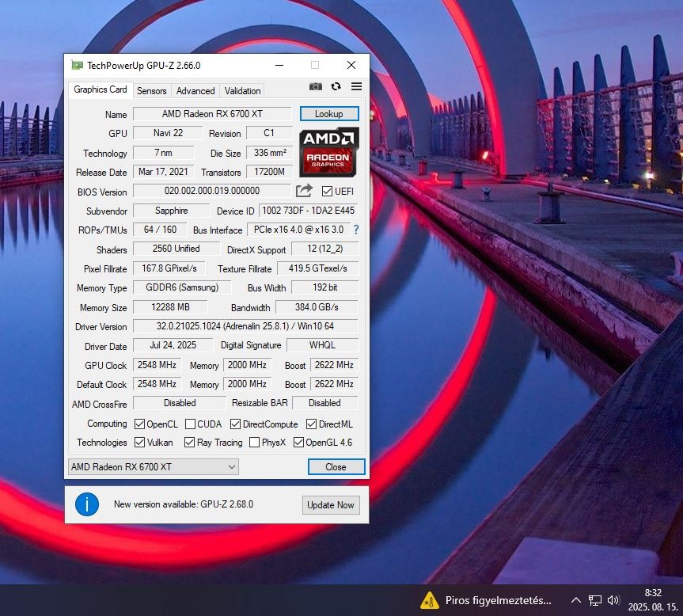Click the Mar 17, 2021 release date
Viewport: 683px width, 616px height.
pos(163,172)
